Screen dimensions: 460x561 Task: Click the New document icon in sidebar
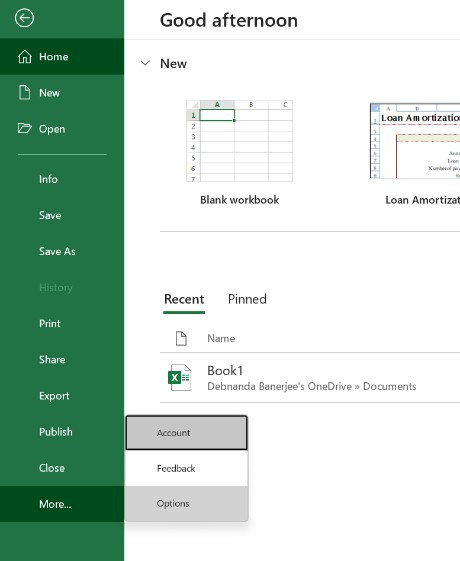point(24,92)
